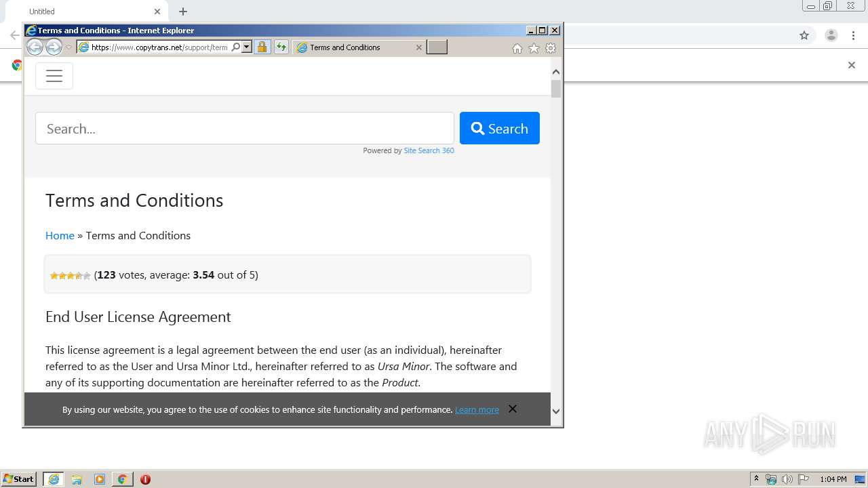Image resolution: width=868 pixels, height=488 pixels.
Task: Open the address bar autocomplete dropdown
Action: [x=247, y=47]
